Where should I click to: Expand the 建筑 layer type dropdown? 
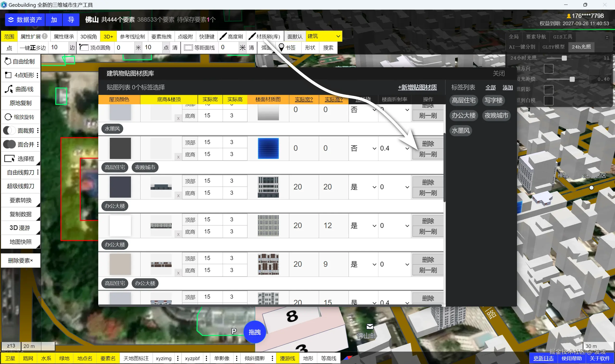pos(324,36)
